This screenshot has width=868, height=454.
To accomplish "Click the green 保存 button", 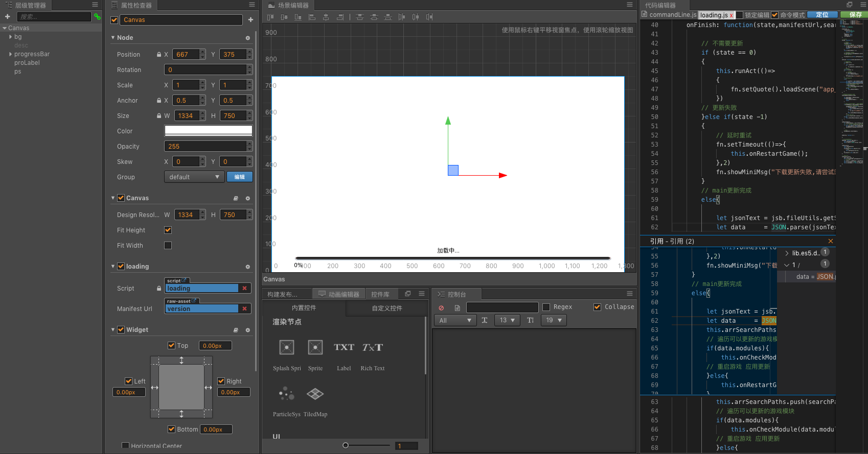I will [855, 15].
